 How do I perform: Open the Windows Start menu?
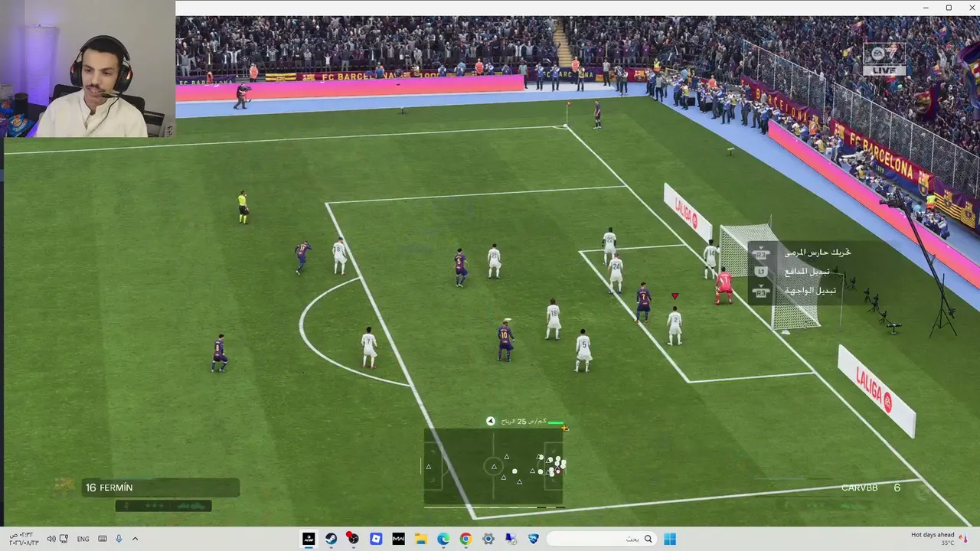(x=670, y=539)
